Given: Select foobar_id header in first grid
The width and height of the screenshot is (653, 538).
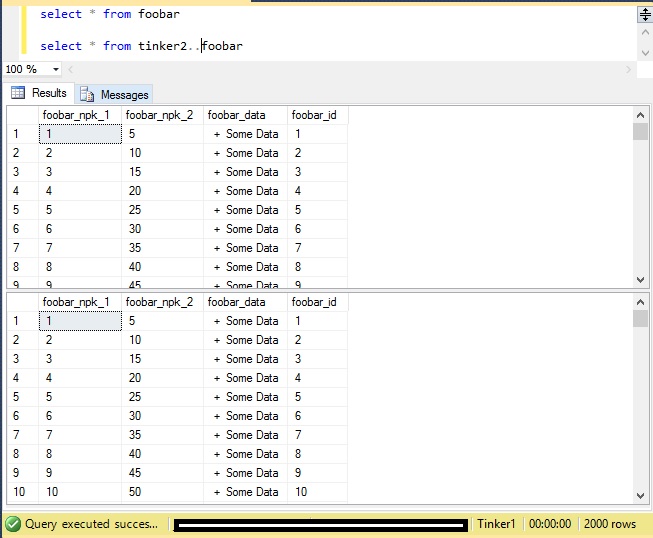Looking at the screenshot, I should tap(318, 115).
